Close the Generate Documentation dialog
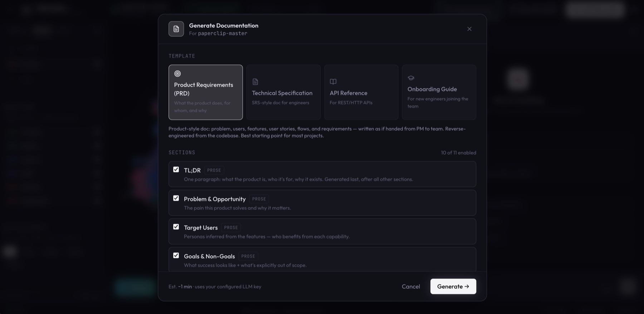The image size is (644, 314). click(469, 29)
